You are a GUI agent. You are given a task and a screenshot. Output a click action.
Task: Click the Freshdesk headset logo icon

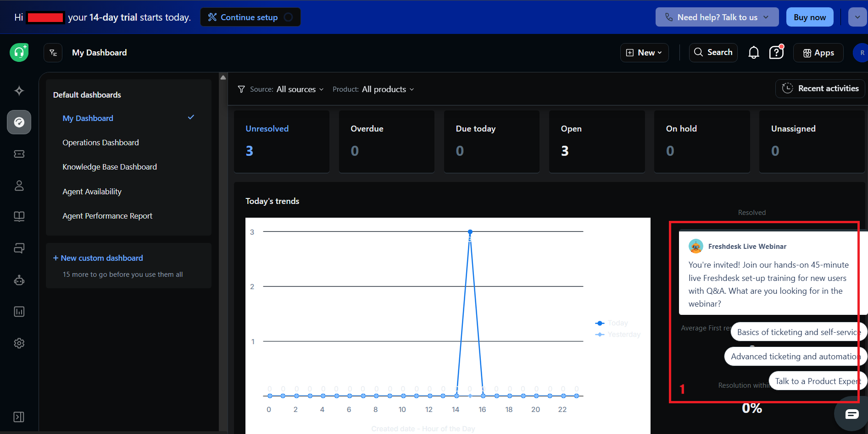(19, 53)
